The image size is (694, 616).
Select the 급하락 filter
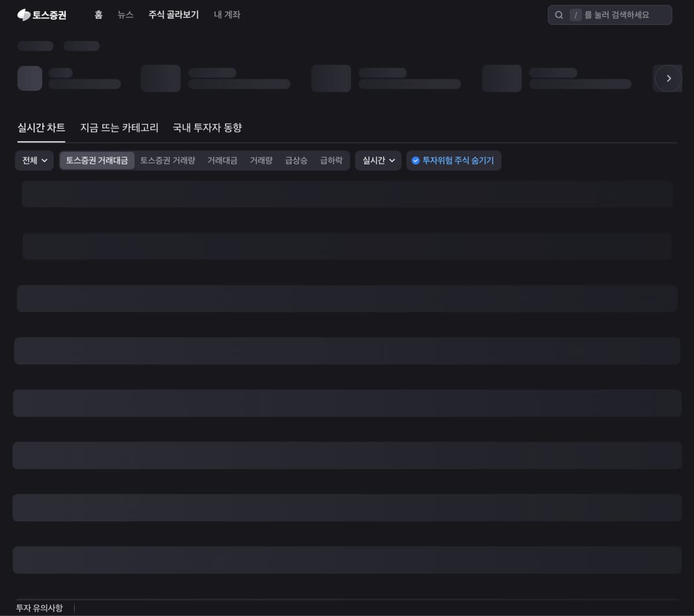(331, 160)
